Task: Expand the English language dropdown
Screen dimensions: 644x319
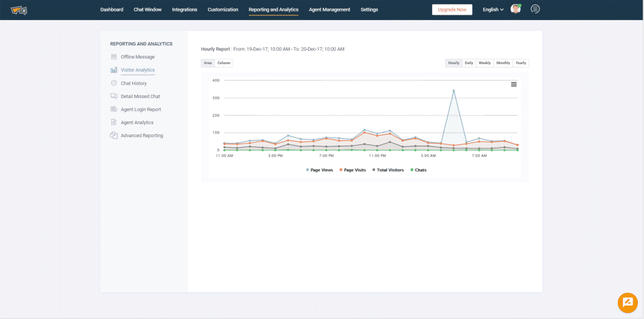Action: click(x=493, y=9)
